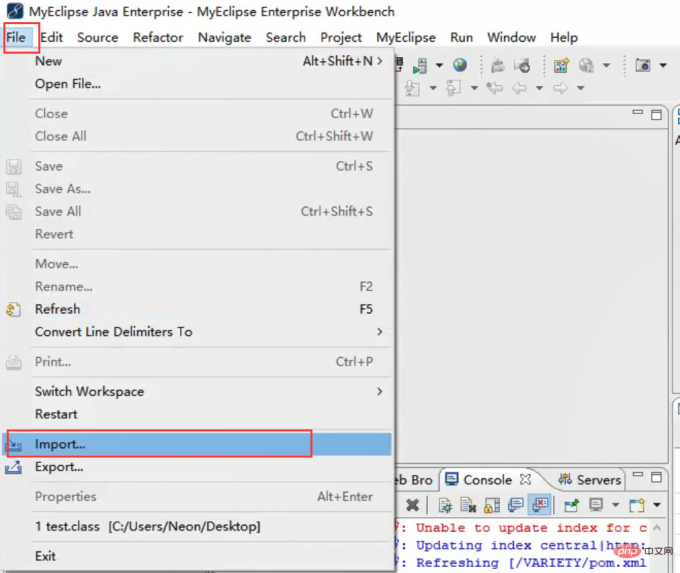Open the Navigate menu

(225, 38)
